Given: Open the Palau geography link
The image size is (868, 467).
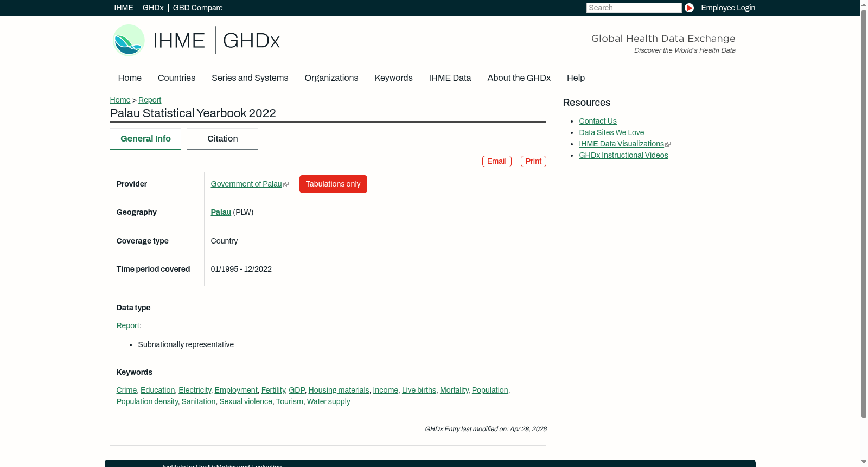Looking at the screenshot, I should [221, 213].
